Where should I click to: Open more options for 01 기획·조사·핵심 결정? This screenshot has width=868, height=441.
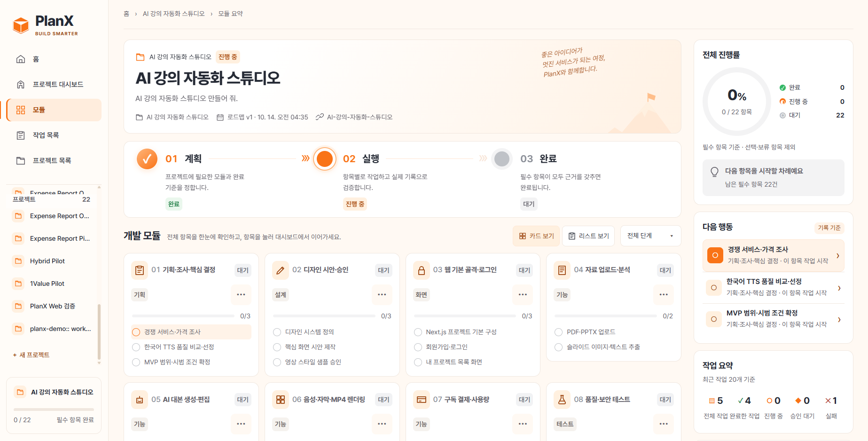tap(241, 295)
